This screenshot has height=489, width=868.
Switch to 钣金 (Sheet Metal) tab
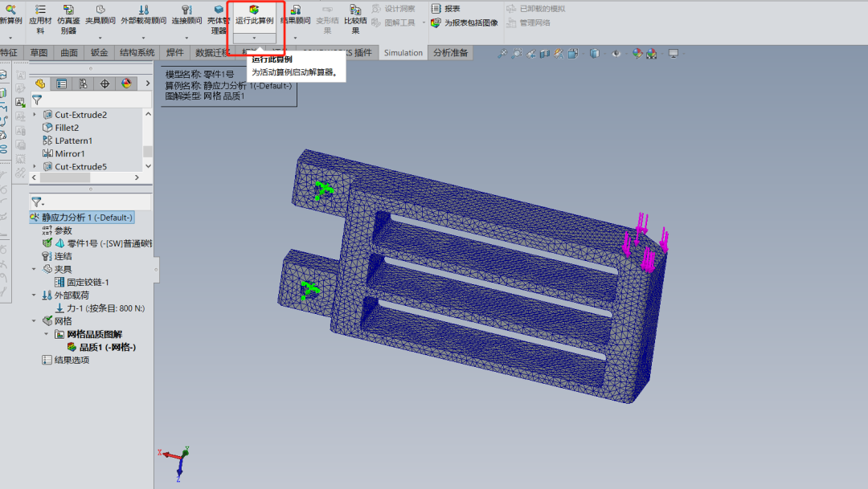(100, 52)
